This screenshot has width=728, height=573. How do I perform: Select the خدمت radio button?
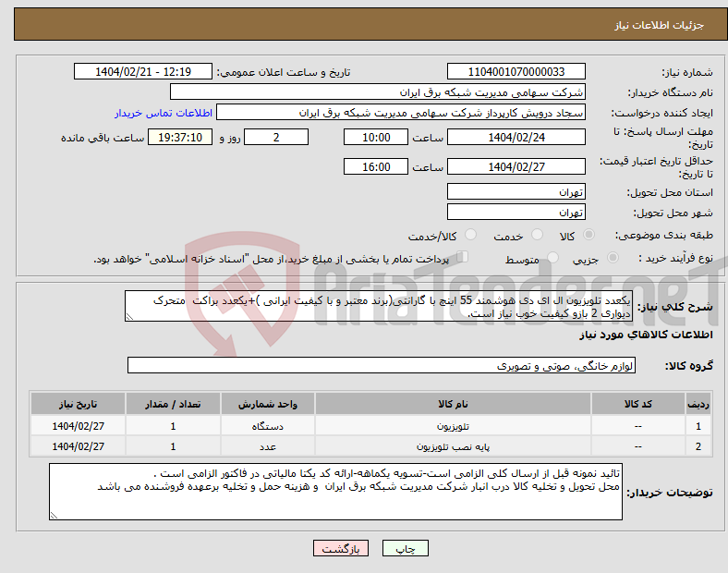(537, 235)
